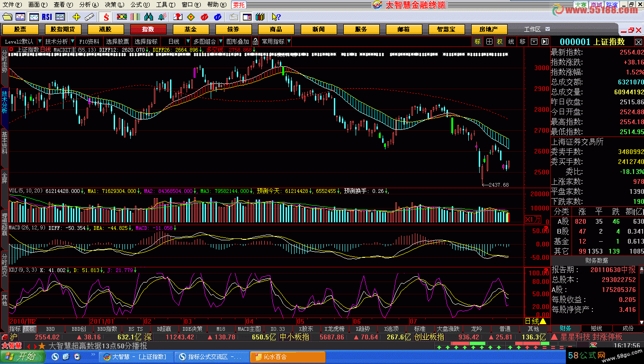Click the books library icon
The image size is (644, 364).
point(259,17)
